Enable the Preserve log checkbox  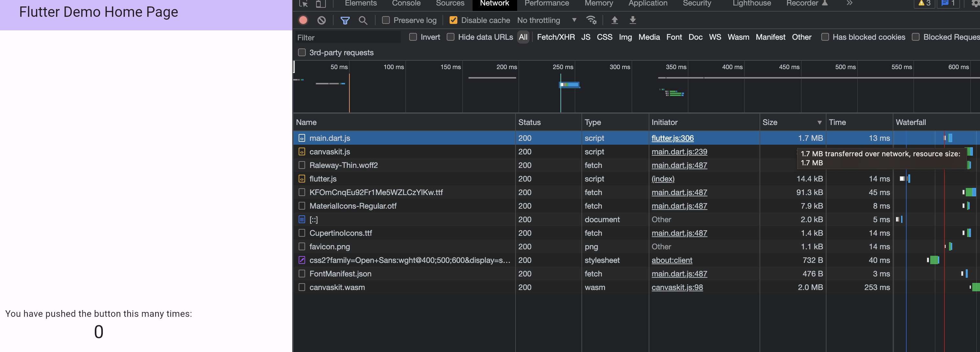386,20
